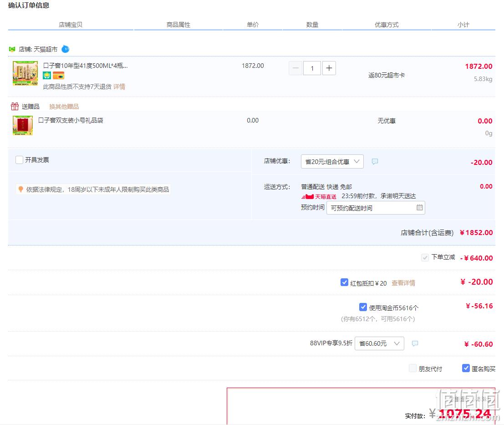Image resolution: width=504 pixels, height=425 pixels.
Task: Click the 换其他赠品 link
Action: pos(64,107)
